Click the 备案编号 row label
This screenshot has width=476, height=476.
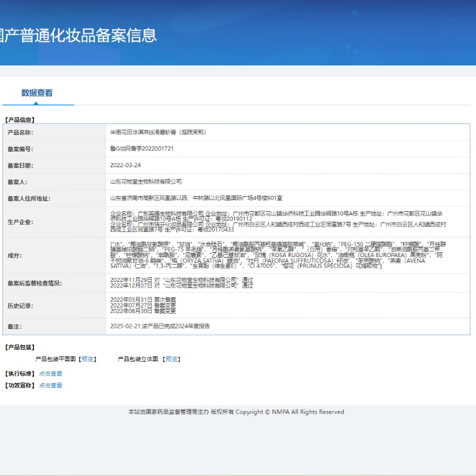point(20,149)
